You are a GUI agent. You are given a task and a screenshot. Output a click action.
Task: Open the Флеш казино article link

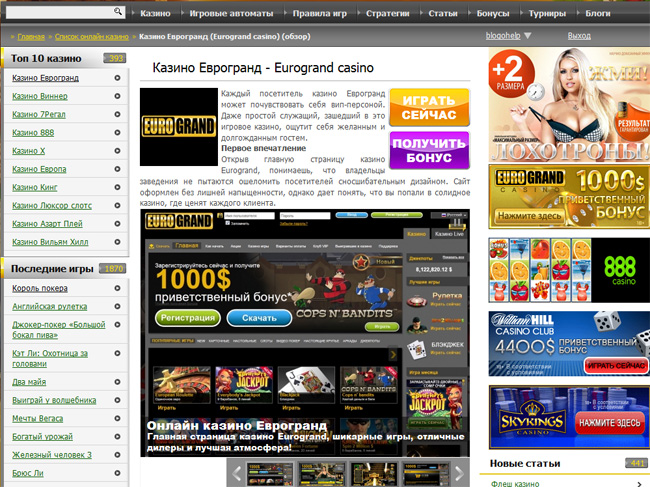(515, 483)
